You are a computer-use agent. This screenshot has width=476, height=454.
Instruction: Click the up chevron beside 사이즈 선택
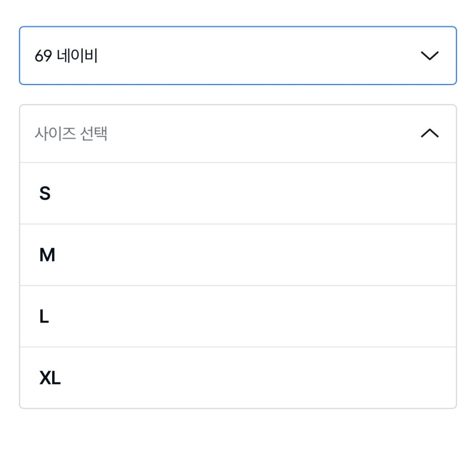(x=430, y=133)
